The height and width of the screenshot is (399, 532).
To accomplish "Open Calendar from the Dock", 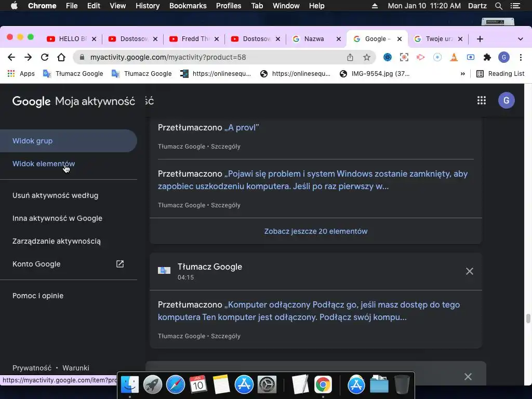I will tap(198, 385).
